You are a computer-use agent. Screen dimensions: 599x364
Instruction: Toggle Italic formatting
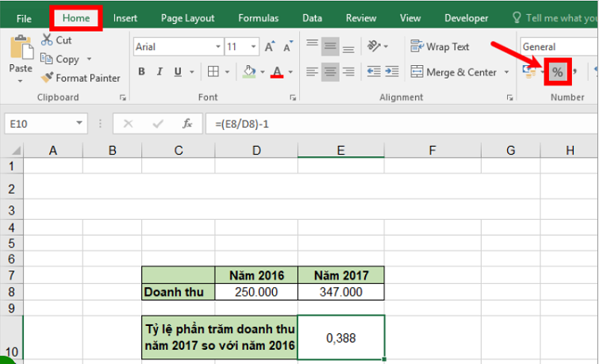(x=159, y=71)
